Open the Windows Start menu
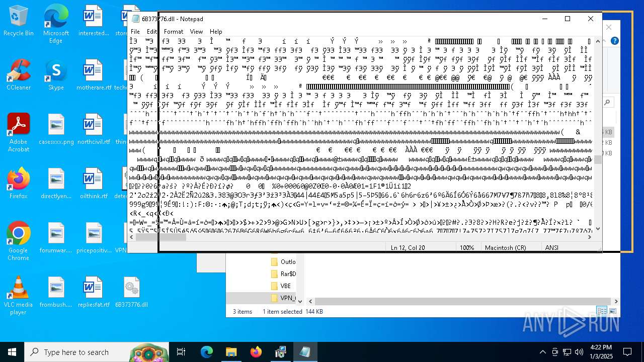 [12, 352]
